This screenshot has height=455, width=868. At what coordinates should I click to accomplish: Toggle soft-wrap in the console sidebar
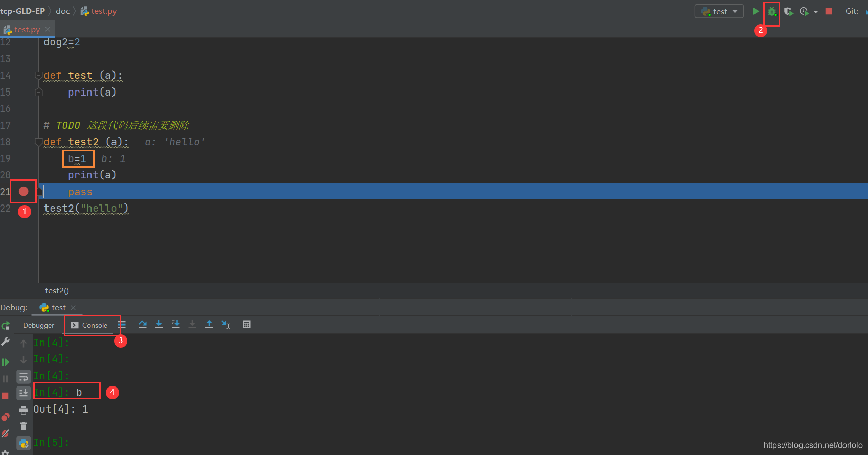point(24,377)
